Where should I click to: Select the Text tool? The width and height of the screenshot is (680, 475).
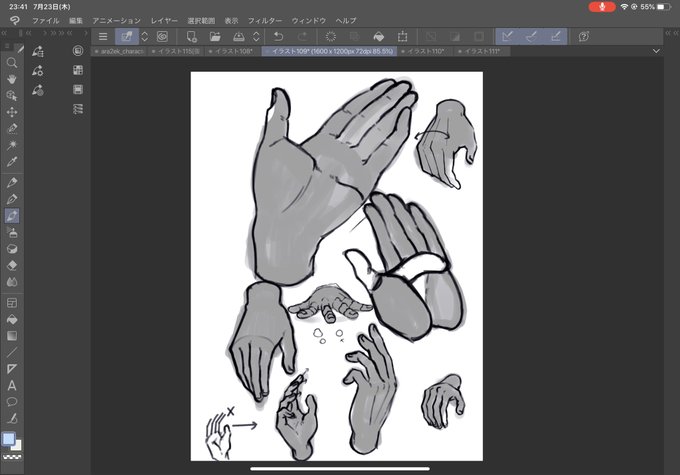tap(12, 386)
